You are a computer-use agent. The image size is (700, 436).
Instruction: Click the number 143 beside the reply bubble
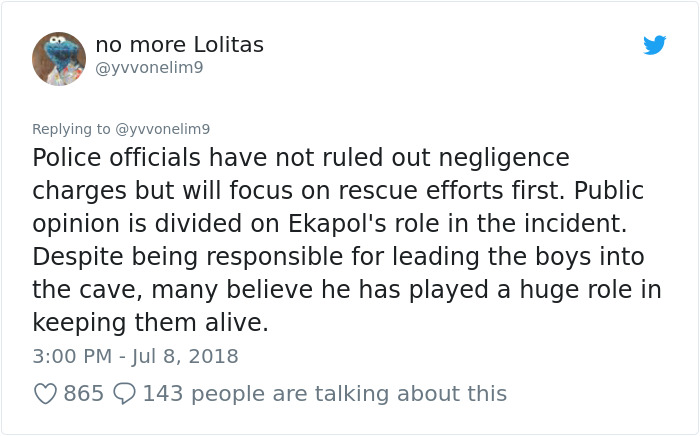tap(162, 394)
